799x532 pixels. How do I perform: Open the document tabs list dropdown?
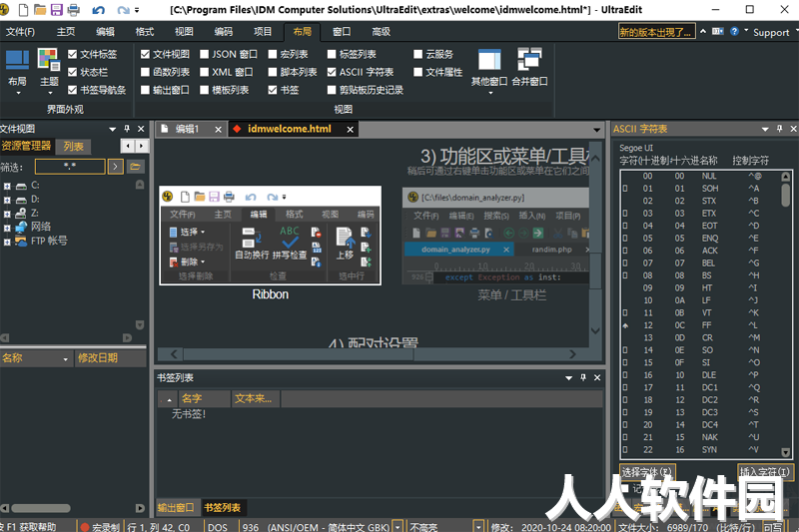coord(596,130)
